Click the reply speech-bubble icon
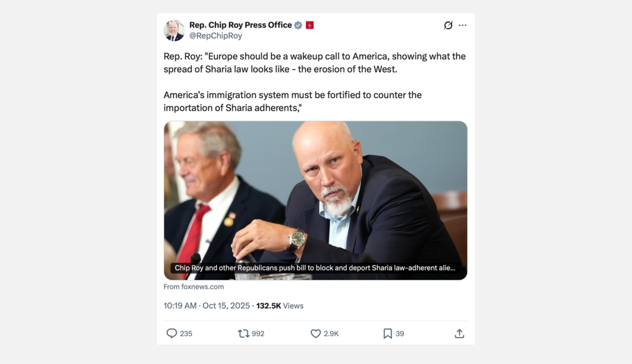 [172, 333]
